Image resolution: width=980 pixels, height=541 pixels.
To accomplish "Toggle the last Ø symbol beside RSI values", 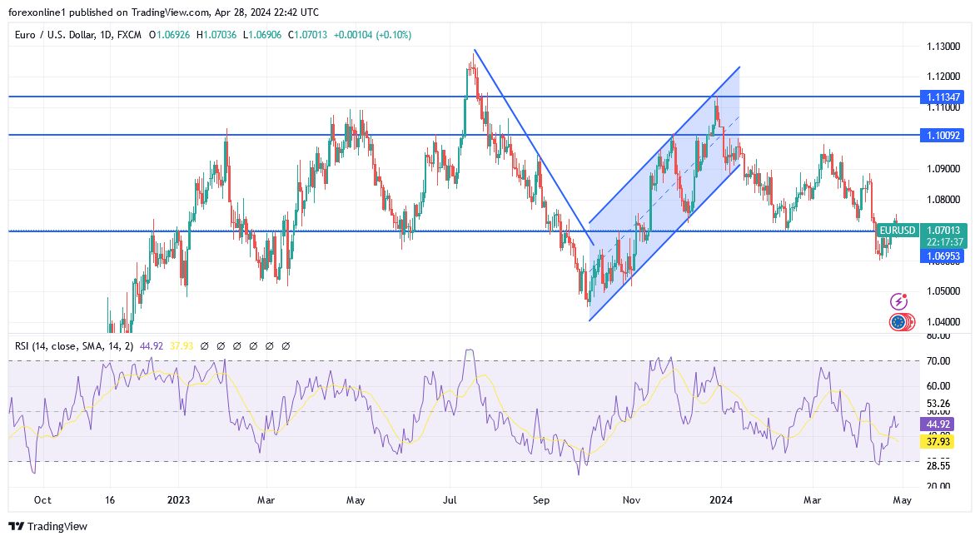I will click(x=286, y=344).
